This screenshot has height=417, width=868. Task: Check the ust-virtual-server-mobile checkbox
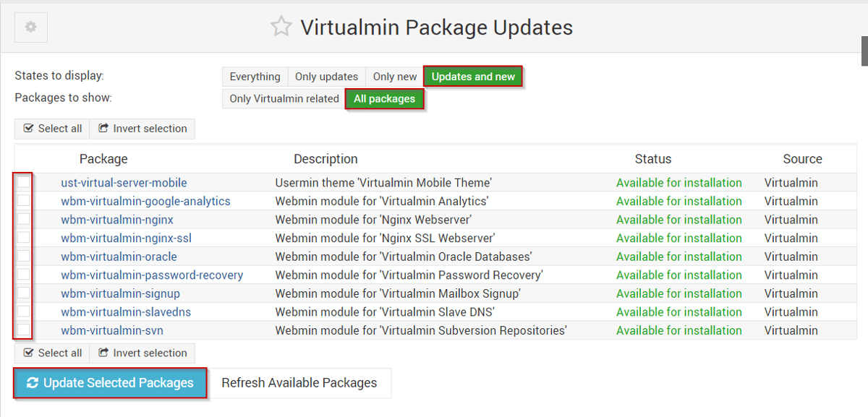pyautogui.click(x=24, y=182)
